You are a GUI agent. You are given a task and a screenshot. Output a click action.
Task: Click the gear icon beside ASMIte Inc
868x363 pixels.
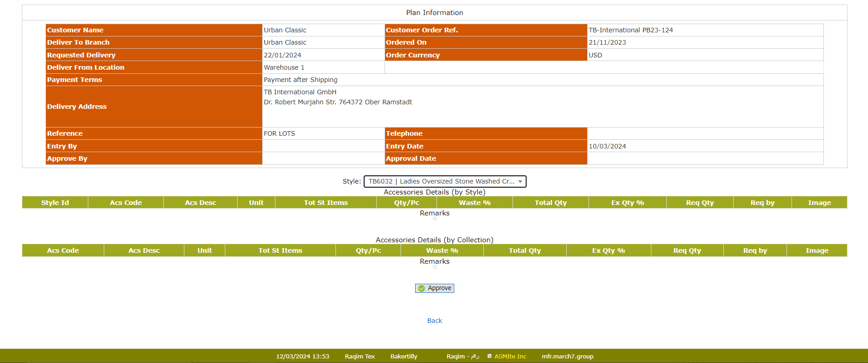click(x=489, y=356)
